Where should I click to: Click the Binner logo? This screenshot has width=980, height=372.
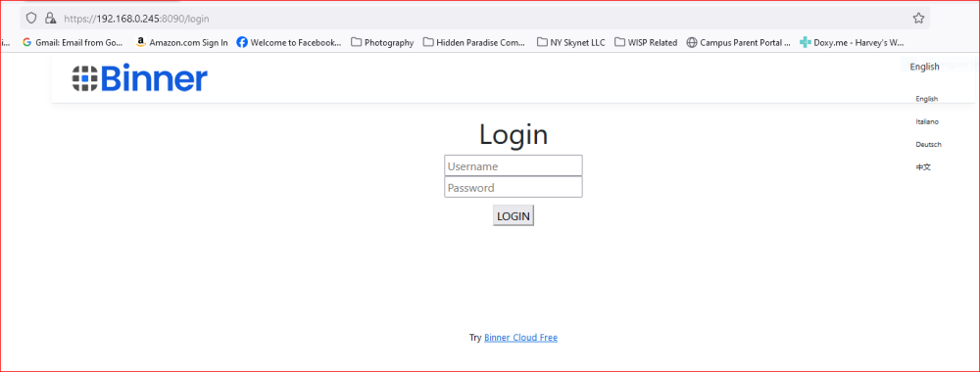[139, 78]
